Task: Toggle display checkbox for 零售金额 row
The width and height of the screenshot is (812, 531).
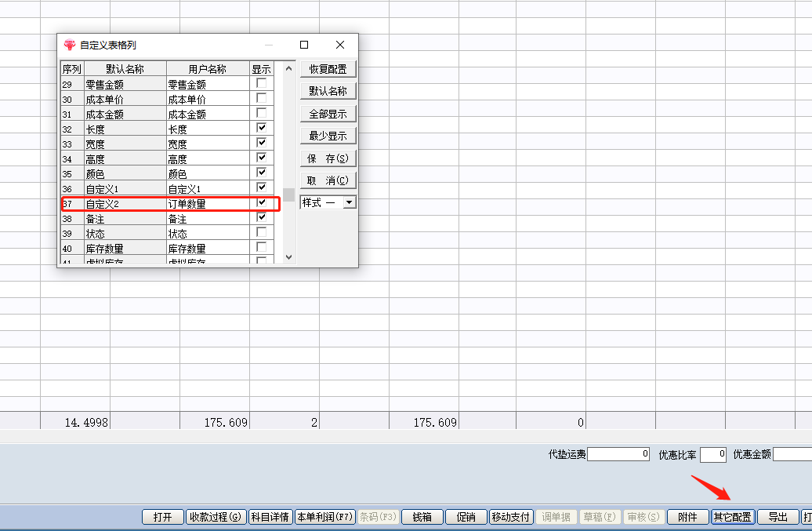Action: click(262, 83)
